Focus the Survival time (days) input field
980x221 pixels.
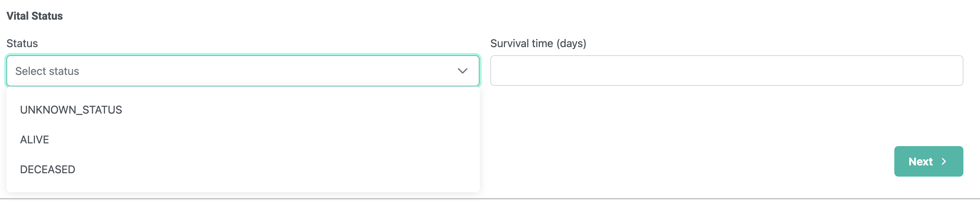tap(727, 71)
